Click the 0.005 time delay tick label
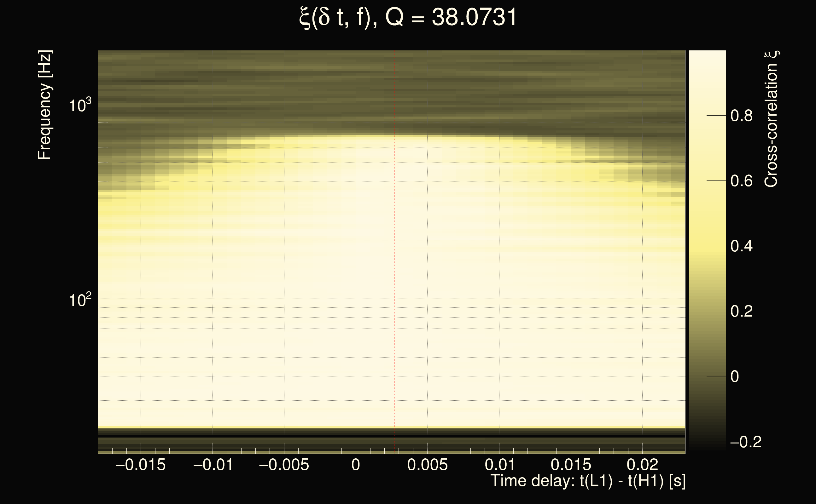Image resolution: width=816 pixels, height=504 pixels. [x=427, y=465]
